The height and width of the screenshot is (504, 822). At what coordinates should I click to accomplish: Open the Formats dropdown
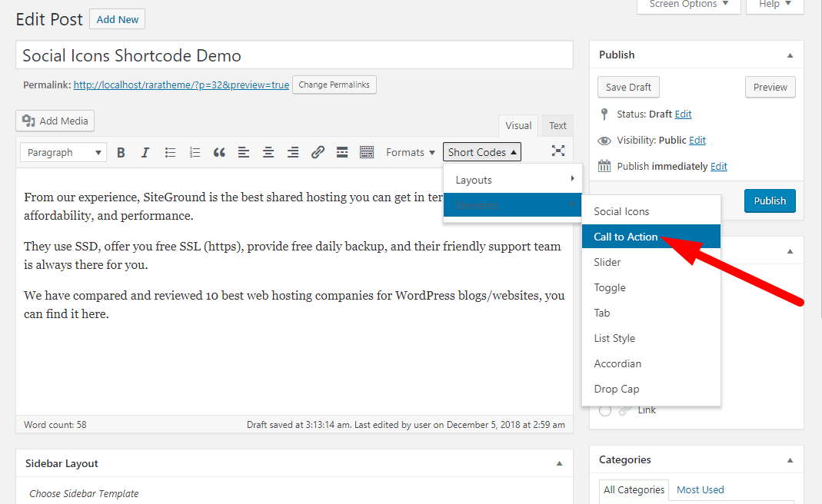pyautogui.click(x=411, y=152)
